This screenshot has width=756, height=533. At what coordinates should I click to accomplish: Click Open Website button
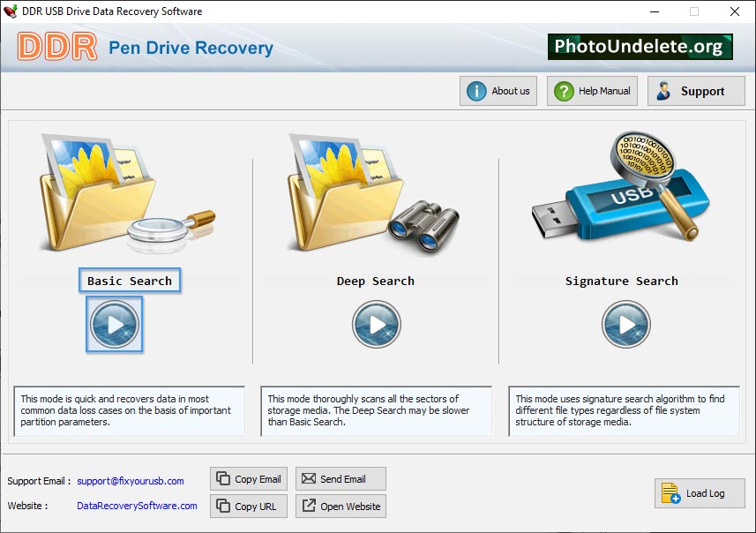click(x=341, y=506)
